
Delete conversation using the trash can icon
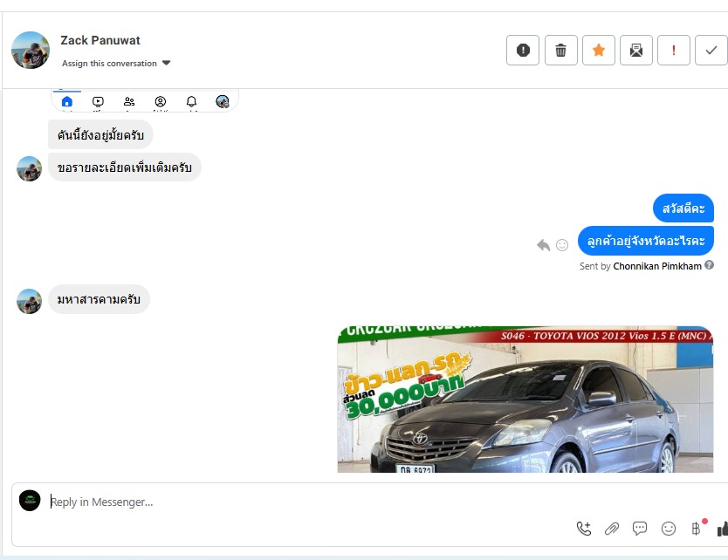coord(561,50)
